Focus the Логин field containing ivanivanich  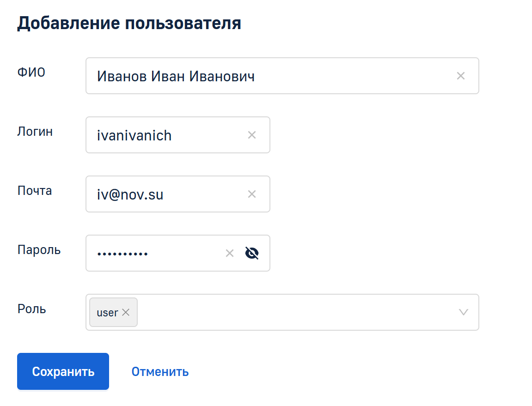[166, 135]
